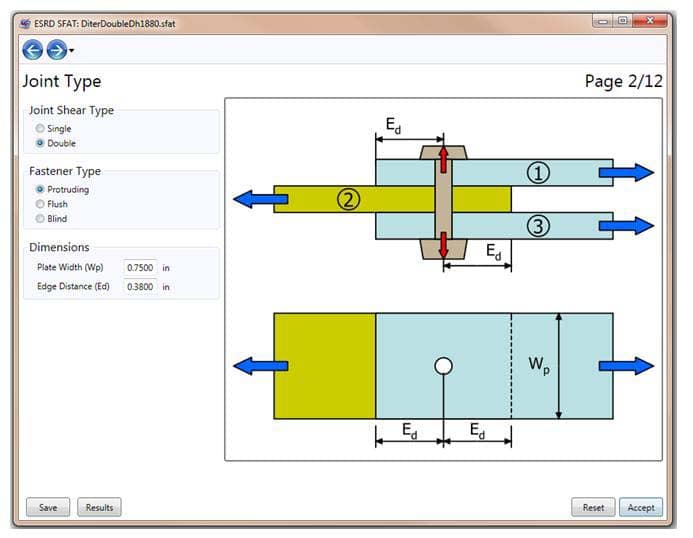This screenshot has height=538, width=693.
Task: Confirm with the Accept button
Action: point(640,508)
